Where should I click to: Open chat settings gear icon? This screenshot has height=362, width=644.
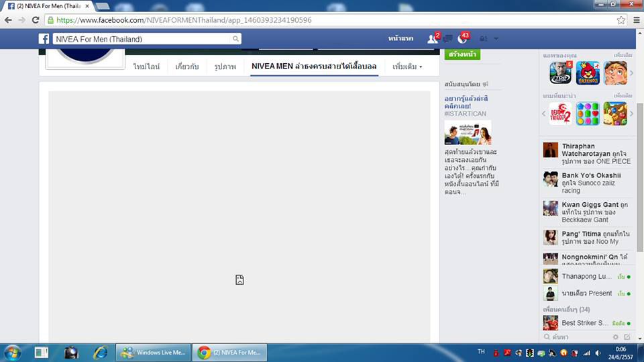click(615, 337)
